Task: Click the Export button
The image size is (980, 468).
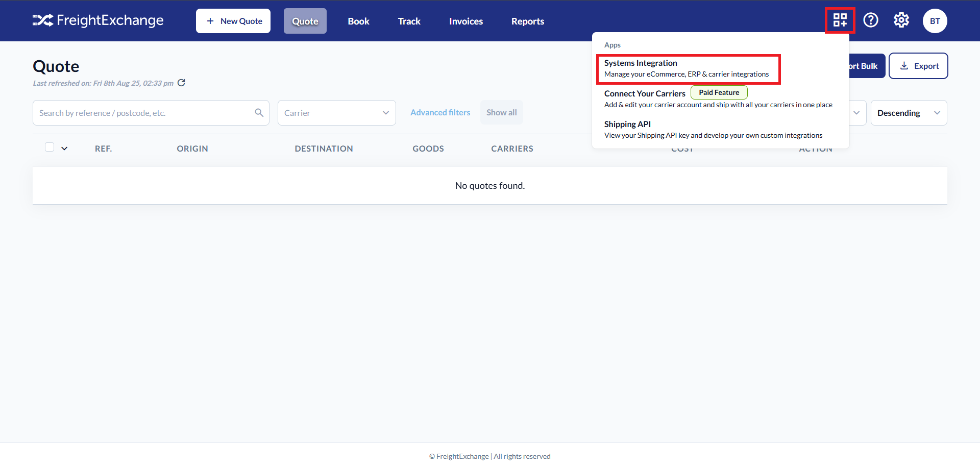Action: 918,66
